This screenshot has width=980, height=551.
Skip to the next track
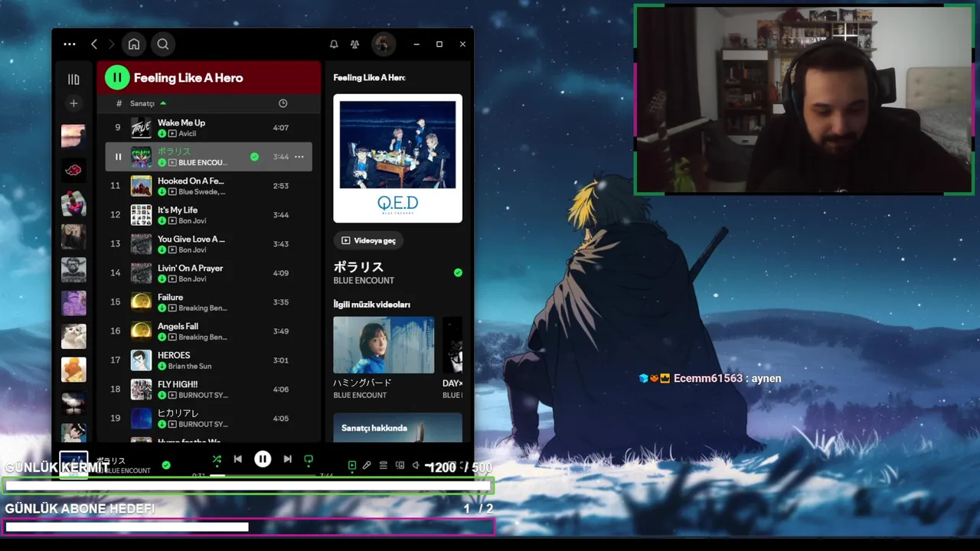pyautogui.click(x=287, y=459)
